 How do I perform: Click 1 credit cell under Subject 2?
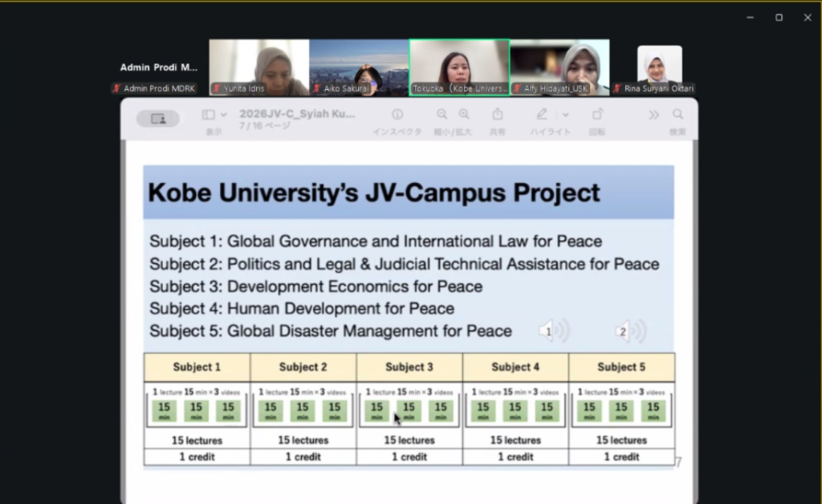(303, 457)
